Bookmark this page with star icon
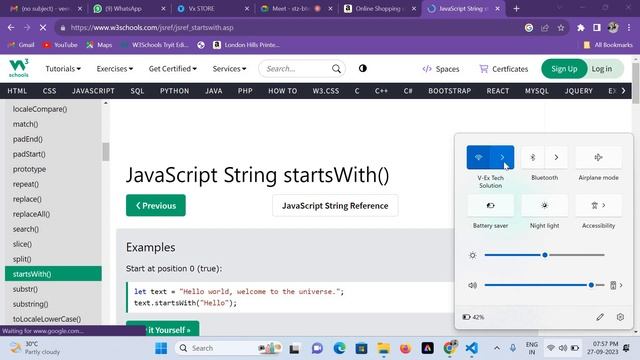The image size is (640, 360). 561,27
